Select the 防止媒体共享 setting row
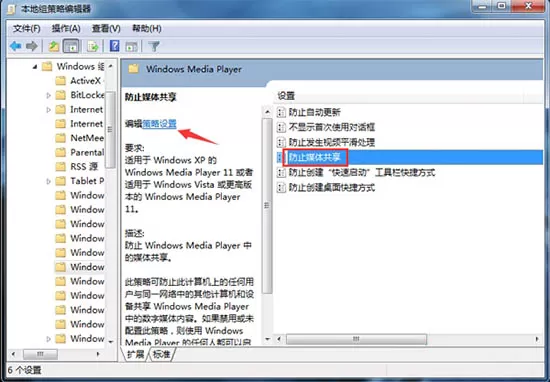The height and width of the screenshot is (382, 550). tap(409, 157)
